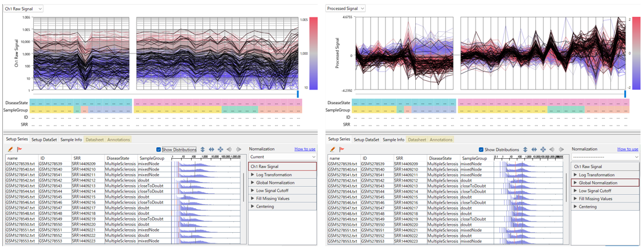Screen dimensions: 644x249
Task: Open Datasheet tab in Ch1 Raw Signal panel
Action: [95, 140]
